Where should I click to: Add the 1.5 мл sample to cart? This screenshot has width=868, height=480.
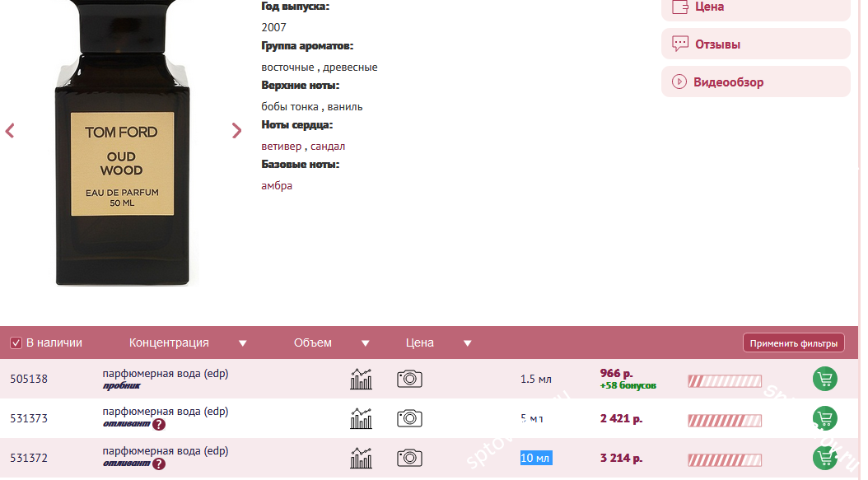(825, 380)
